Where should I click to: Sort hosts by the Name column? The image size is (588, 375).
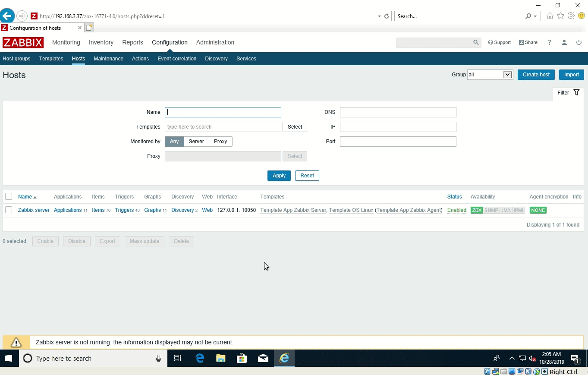tap(27, 197)
